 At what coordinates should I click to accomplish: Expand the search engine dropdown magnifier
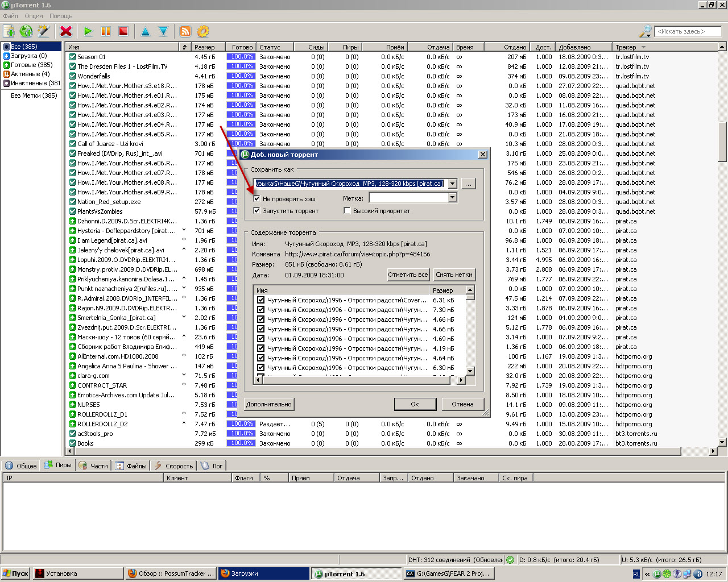pyautogui.click(x=646, y=31)
